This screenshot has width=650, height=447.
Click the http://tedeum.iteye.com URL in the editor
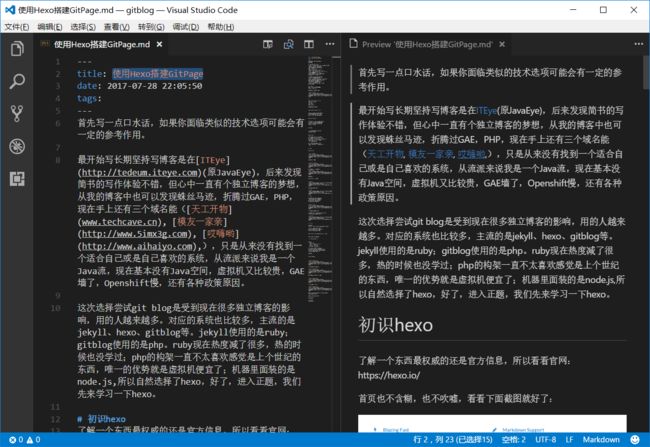click(x=140, y=172)
